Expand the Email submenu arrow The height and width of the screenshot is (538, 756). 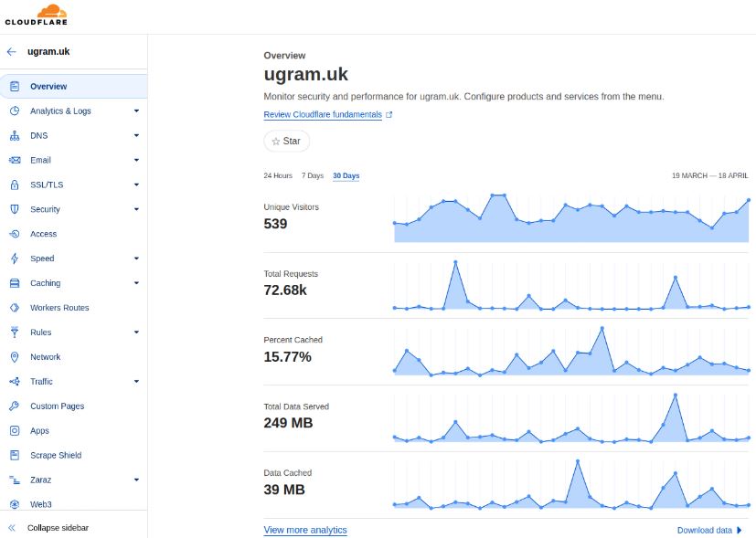136,160
